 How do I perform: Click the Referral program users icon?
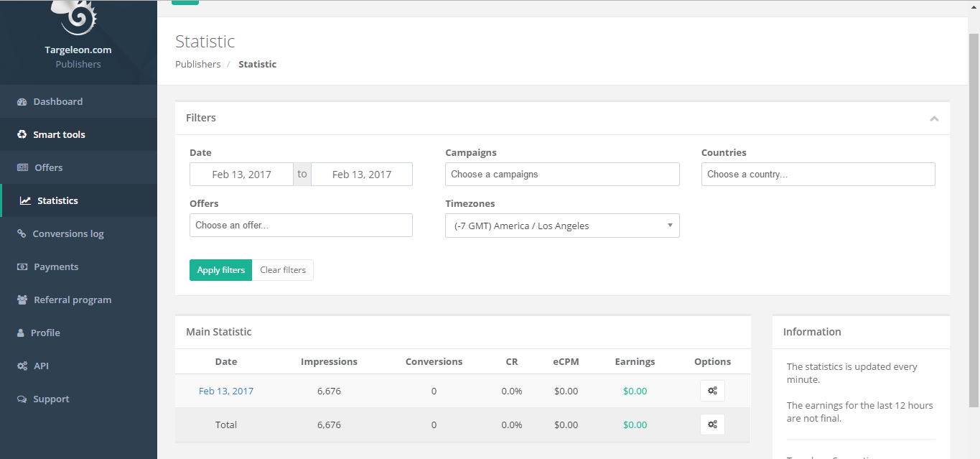click(22, 300)
